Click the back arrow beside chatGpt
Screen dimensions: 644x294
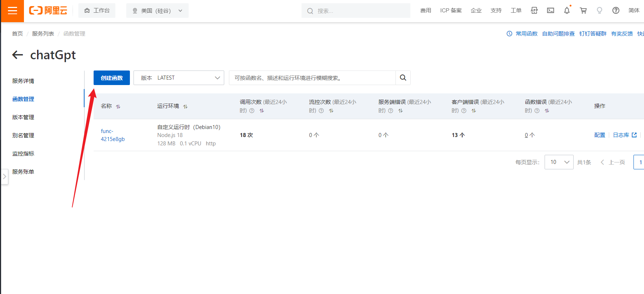pos(17,55)
